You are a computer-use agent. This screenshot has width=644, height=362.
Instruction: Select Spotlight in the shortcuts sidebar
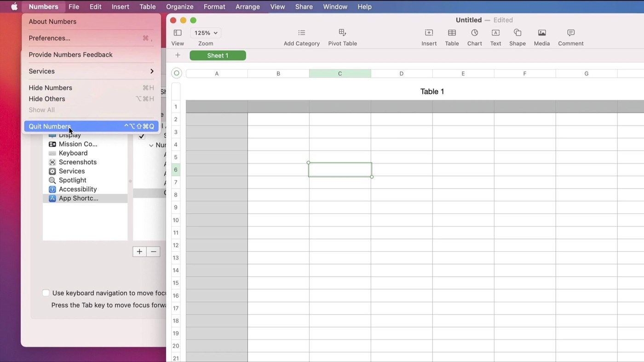pyautogui.click(x=72, y=180)
